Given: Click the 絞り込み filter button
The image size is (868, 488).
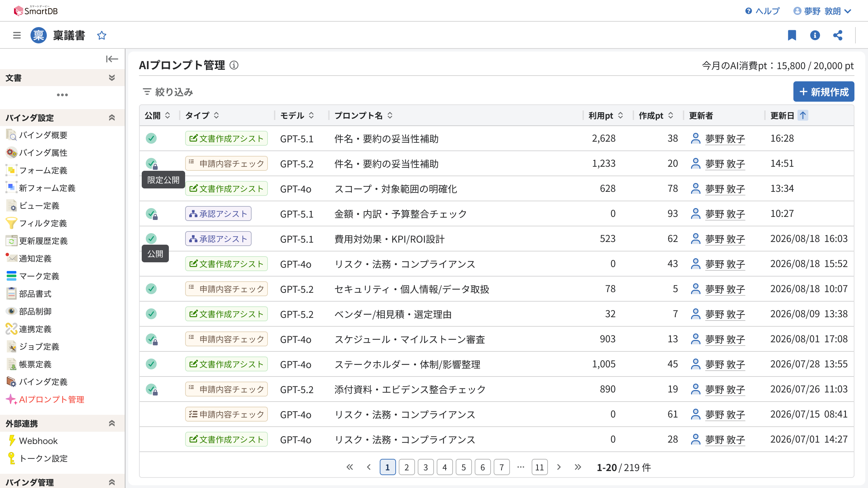Looking at the screenshot, I should [168, 92].
